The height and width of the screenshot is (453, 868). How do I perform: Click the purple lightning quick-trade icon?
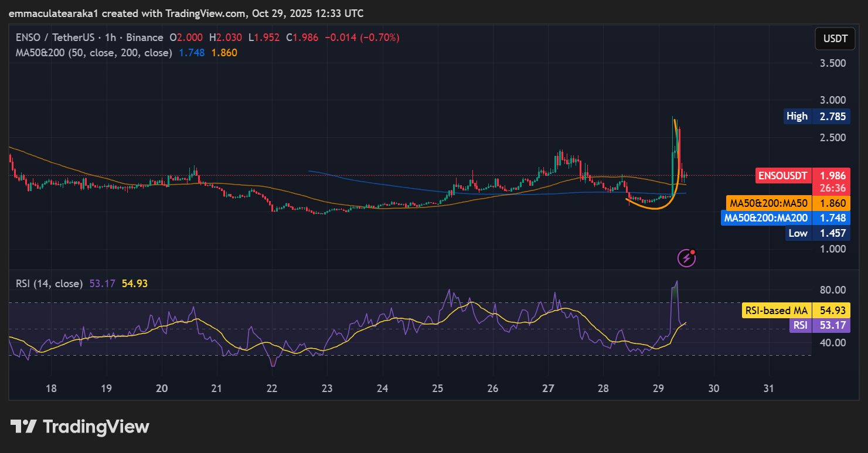(685, 258)
